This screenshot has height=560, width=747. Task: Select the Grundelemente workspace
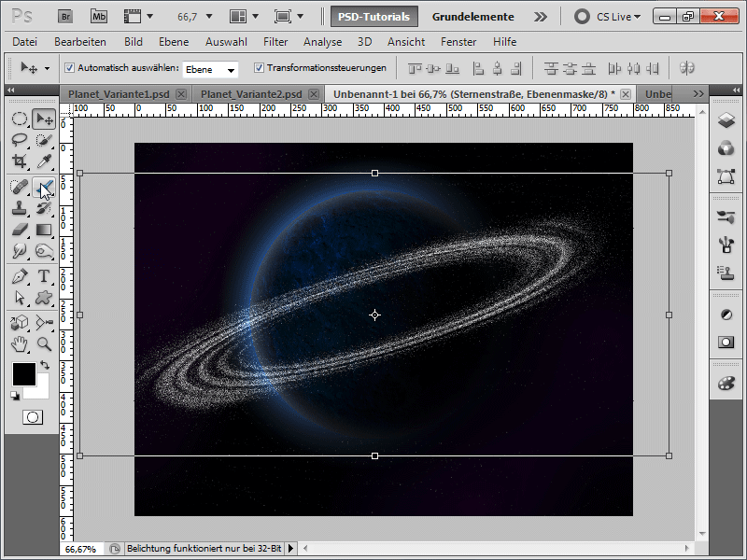click(472, 17)
